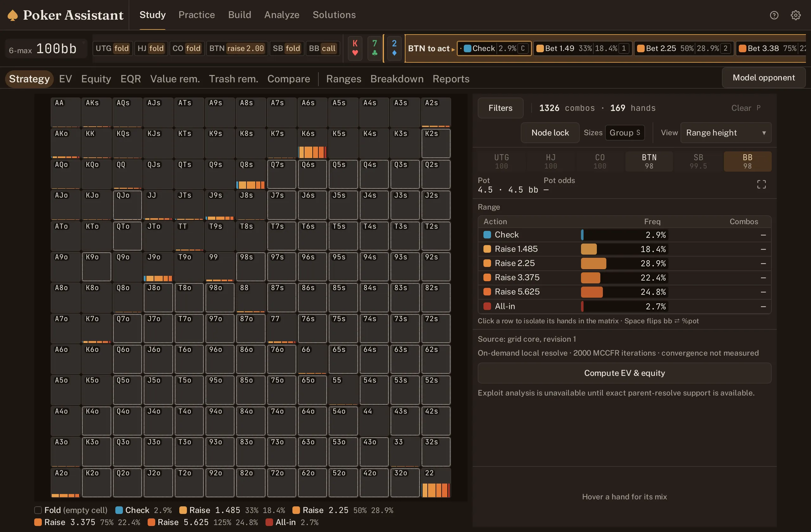Click the Poker Assistant spade logo icon
Screen dimensions: 811x532
click(13, 15)
